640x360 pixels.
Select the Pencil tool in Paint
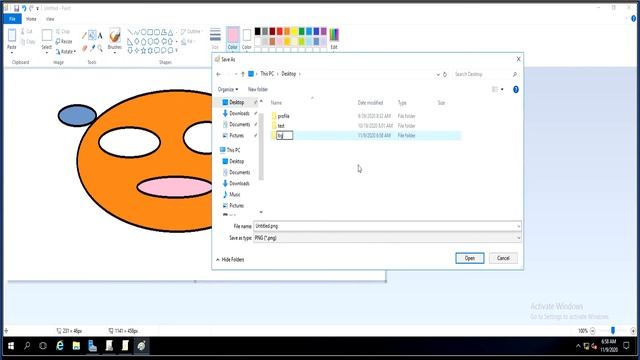pos(84,36)
